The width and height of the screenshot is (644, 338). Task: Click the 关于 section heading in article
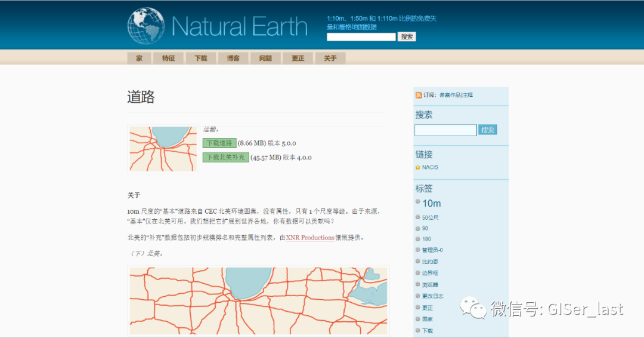(x=134, y=195)
